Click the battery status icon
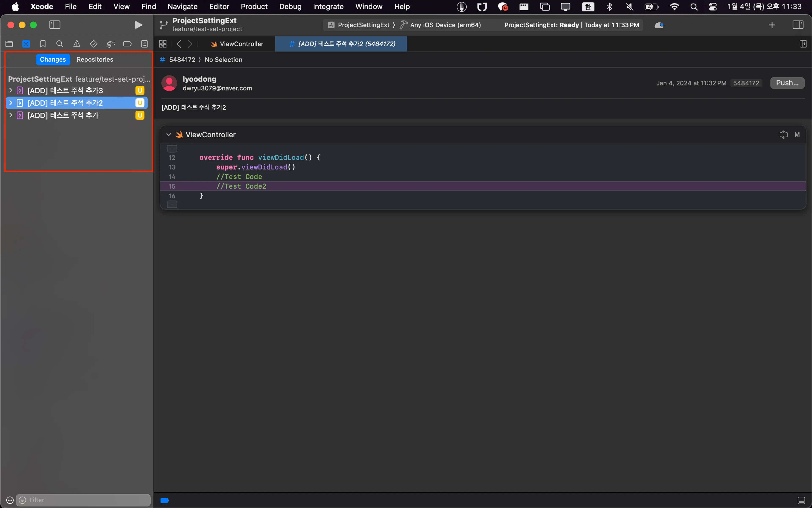Viewport: 812px width, 508px height. point(651,7)
